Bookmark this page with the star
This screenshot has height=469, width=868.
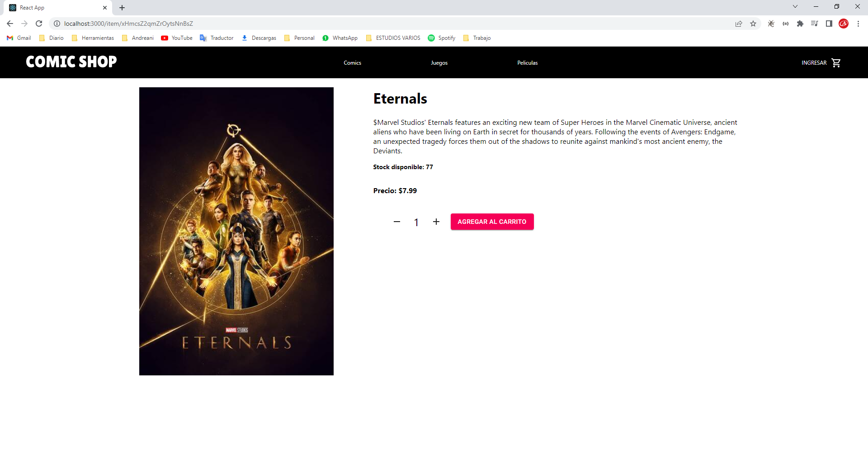753,24
